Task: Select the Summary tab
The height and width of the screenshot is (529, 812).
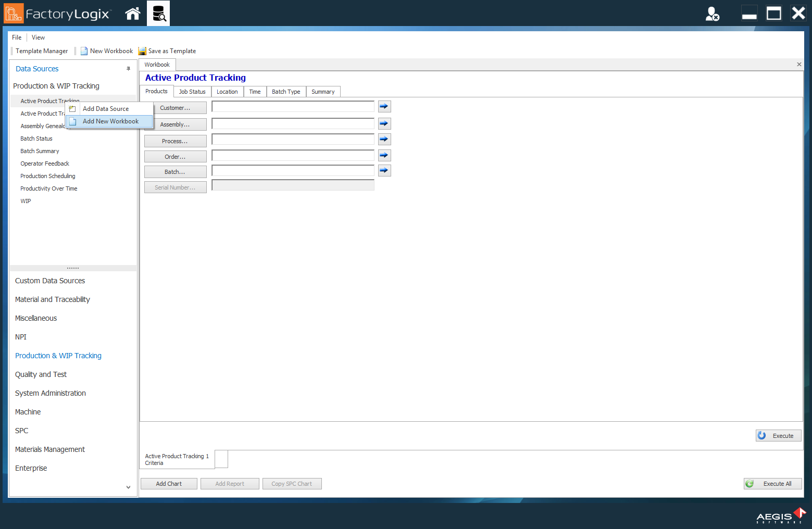Action: tap(323, 91)
